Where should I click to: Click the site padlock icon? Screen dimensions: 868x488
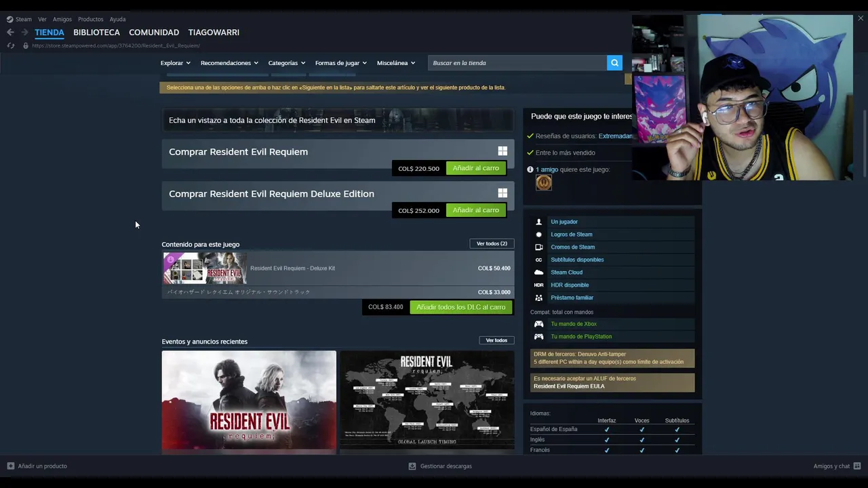coord(26,45)
